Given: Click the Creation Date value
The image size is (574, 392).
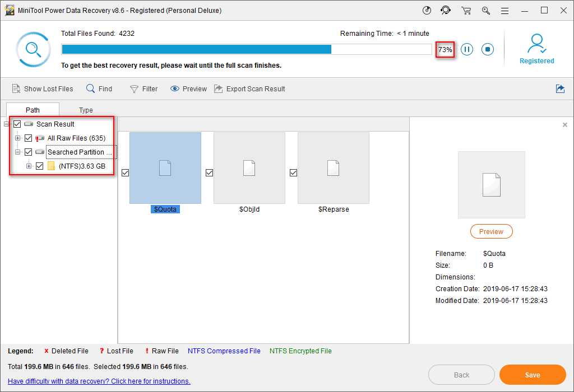Looking at the screenshot, I should tap(515, 289).
